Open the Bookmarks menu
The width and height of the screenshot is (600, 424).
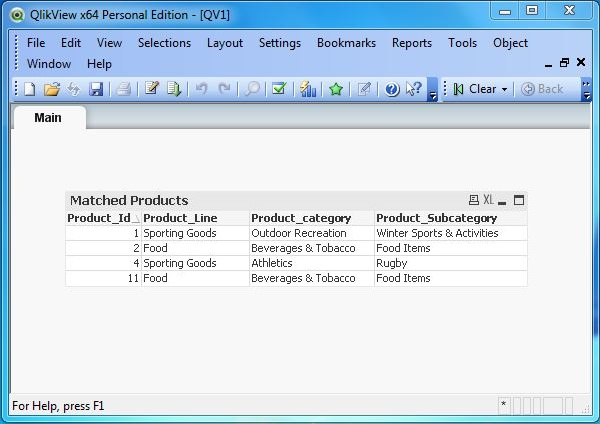click(346, 43)
